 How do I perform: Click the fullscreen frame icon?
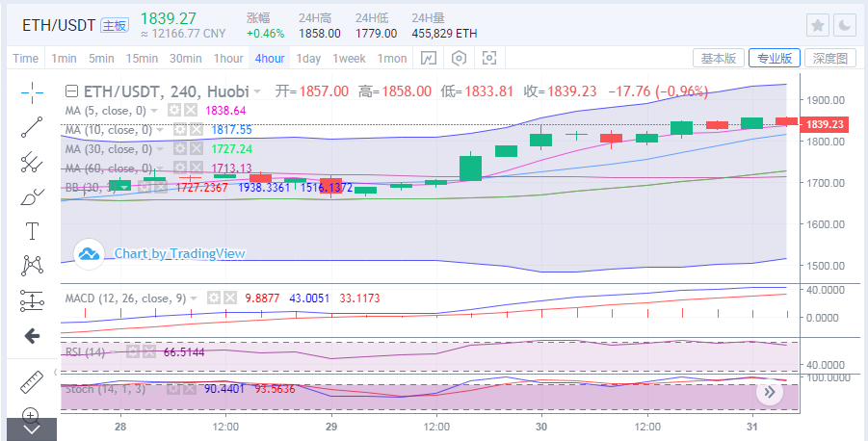click(489, 58)
